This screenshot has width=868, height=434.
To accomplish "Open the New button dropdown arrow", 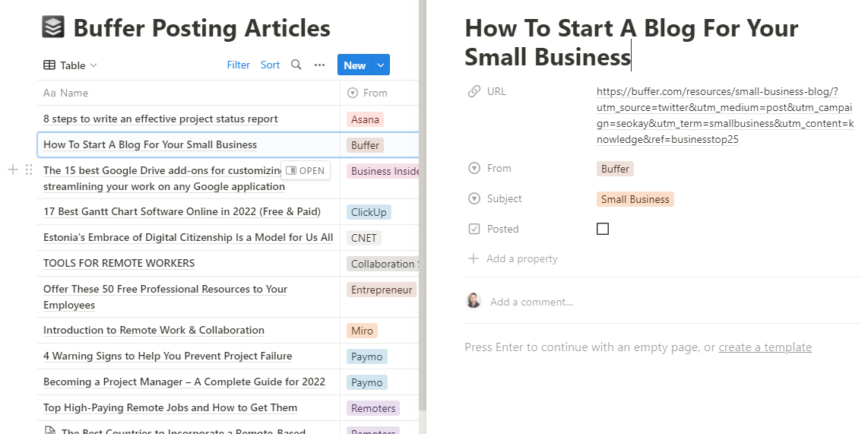I will (x=381, y=65).
